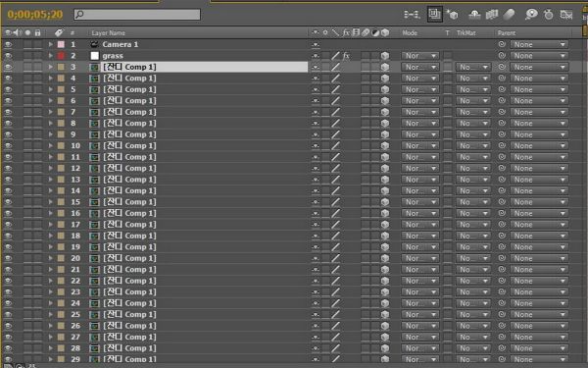Select layer 22 name in the list
Viewport: 588px width, 368px height.
(129, 281)
